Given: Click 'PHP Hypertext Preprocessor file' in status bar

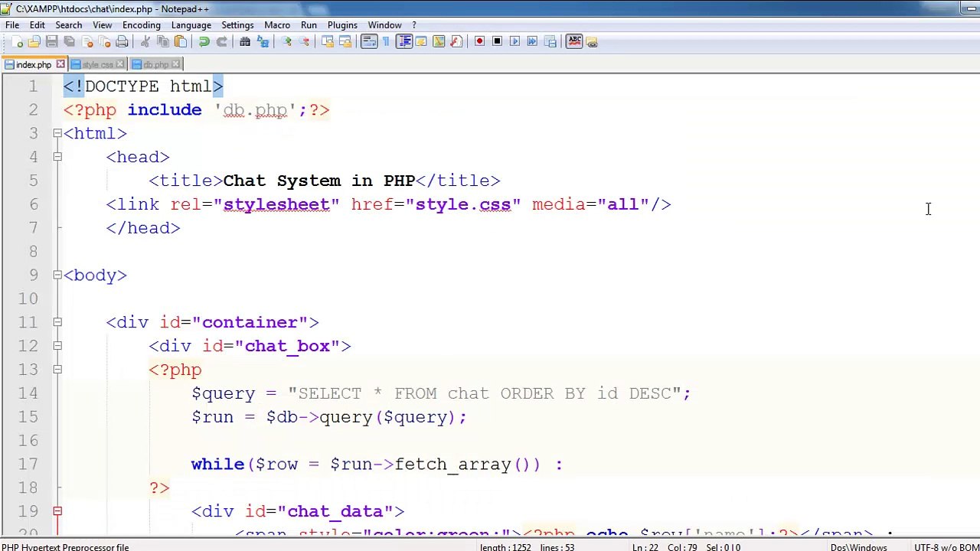Looking at the screenshot, I should click(65, 546).
